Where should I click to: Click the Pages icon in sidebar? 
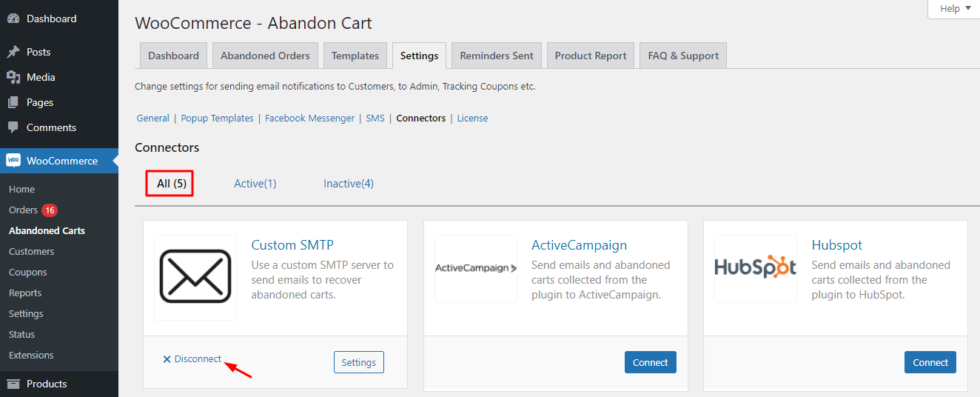click(x=13, y=102)
